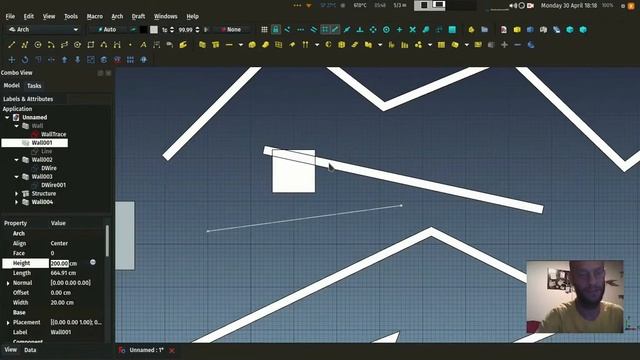
Task: Click the Arch Structure tool icon
Action: [x=216, y=45]
